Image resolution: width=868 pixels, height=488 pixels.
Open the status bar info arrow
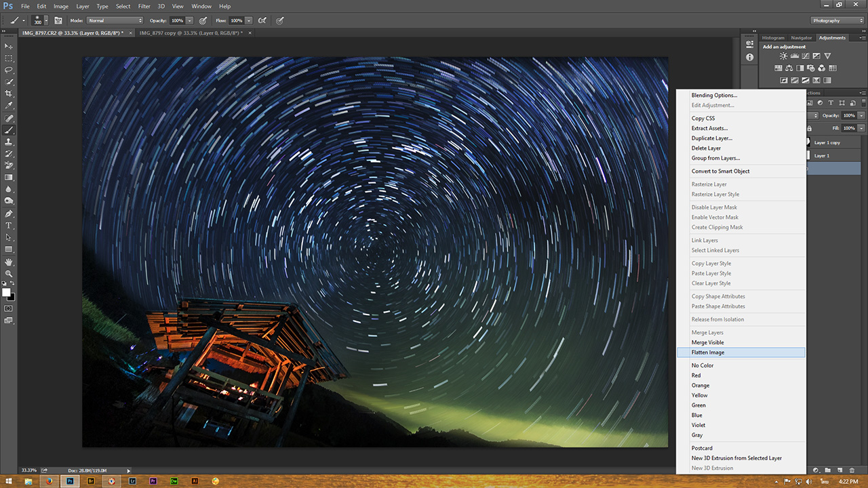point(128,470)
